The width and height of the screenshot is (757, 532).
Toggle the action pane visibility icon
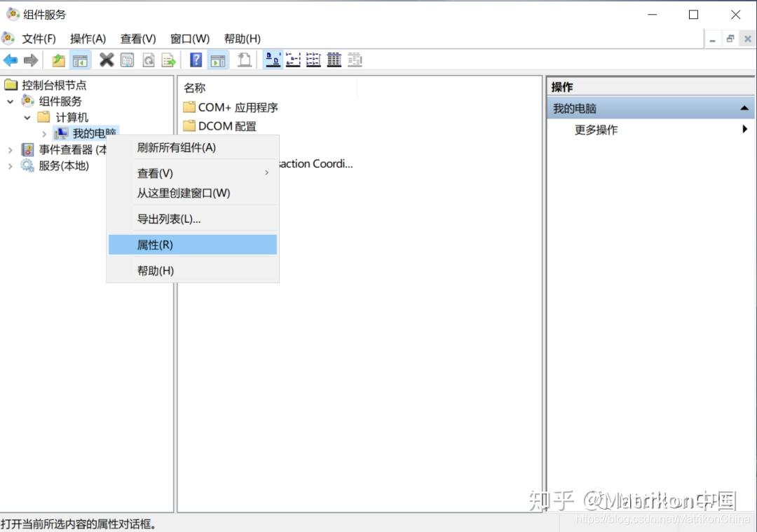coord(218,60)
